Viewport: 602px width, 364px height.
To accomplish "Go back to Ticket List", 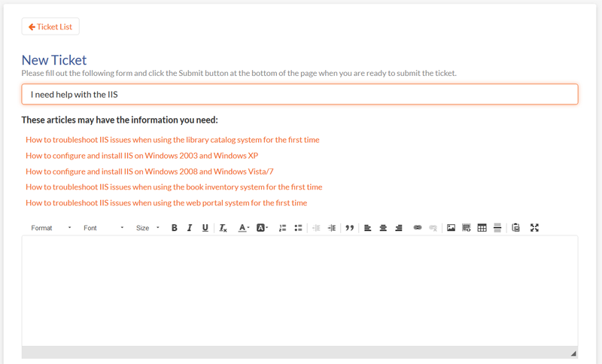I will [50, 27].
